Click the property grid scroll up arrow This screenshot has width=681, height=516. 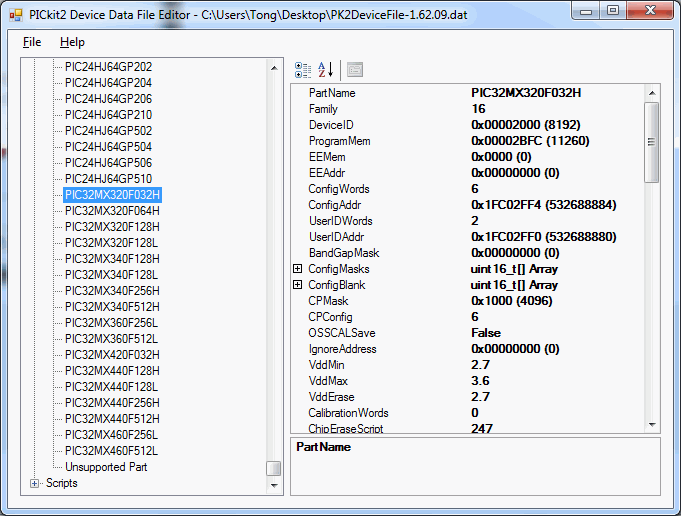(x=651, y=93)
